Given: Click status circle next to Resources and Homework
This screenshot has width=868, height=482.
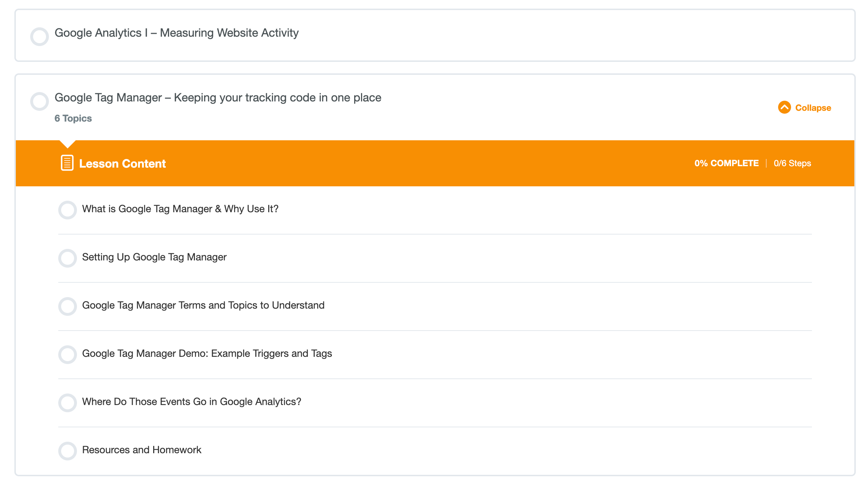Looking at the screenshot, I should coord(68,451).
